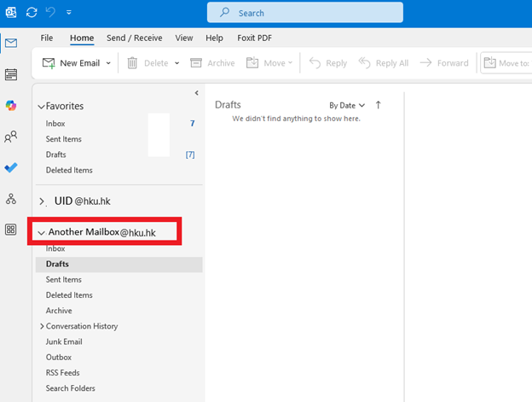Open Search Folders
The image size is (532, 402).
click(x=119, y=388)
